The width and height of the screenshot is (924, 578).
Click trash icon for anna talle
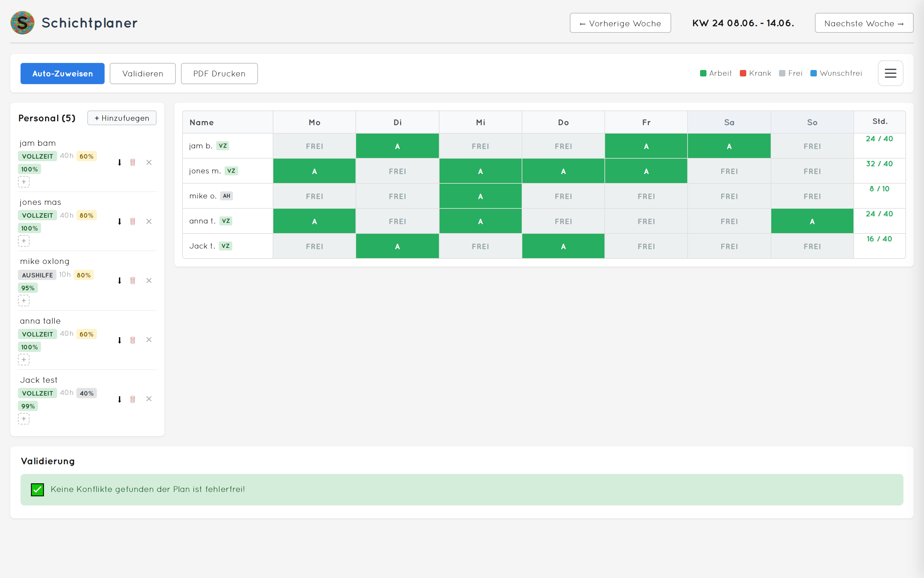[x=133, y=340]
